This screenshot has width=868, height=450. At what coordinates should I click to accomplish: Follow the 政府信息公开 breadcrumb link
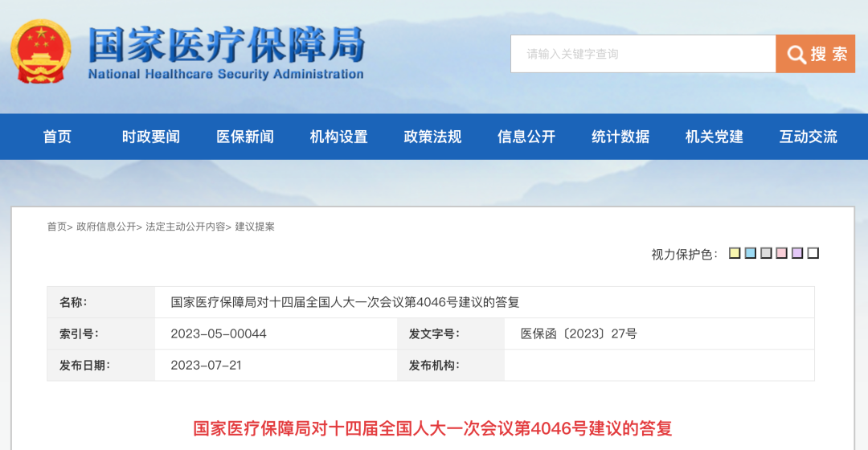click(106, 227)
